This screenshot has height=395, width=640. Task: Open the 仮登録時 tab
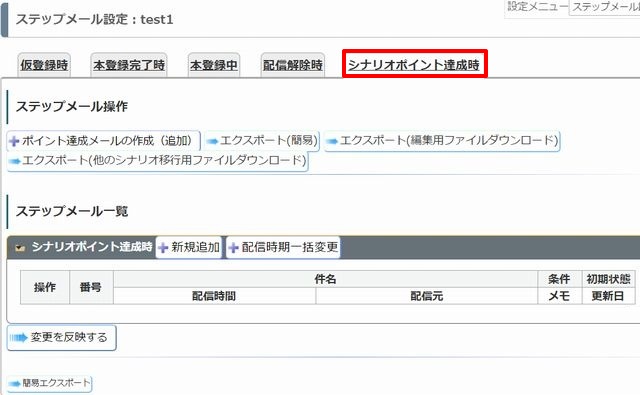pos(44,65)
